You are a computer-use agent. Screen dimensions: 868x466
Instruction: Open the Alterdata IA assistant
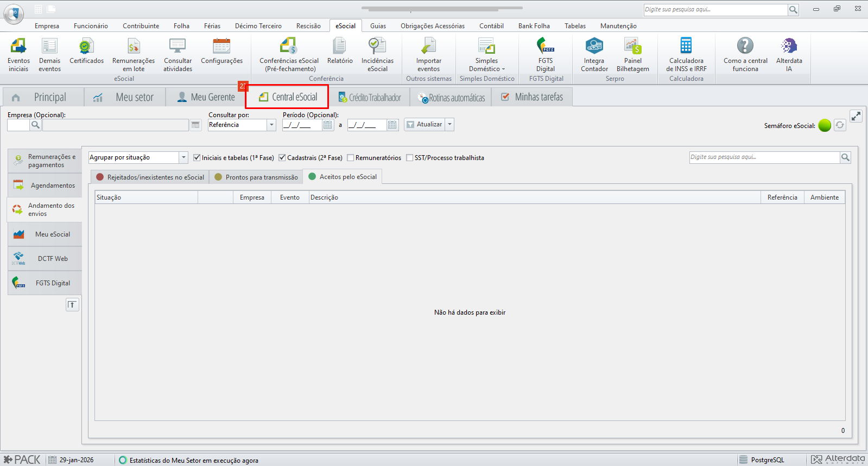tap(789, 54)
